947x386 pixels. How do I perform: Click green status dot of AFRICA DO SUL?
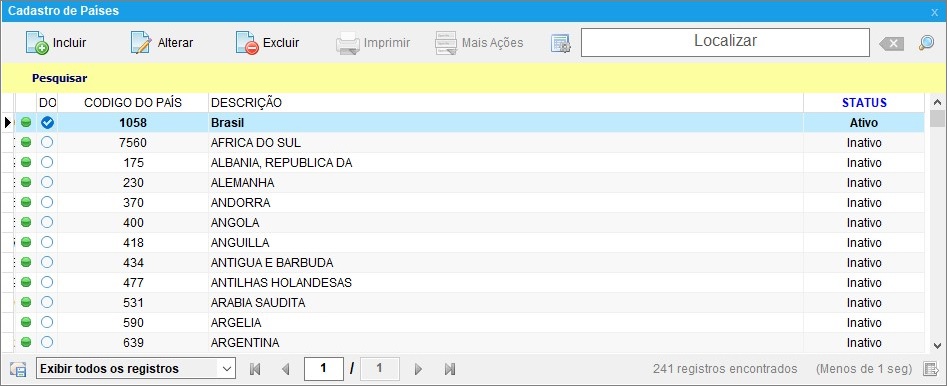26,143
